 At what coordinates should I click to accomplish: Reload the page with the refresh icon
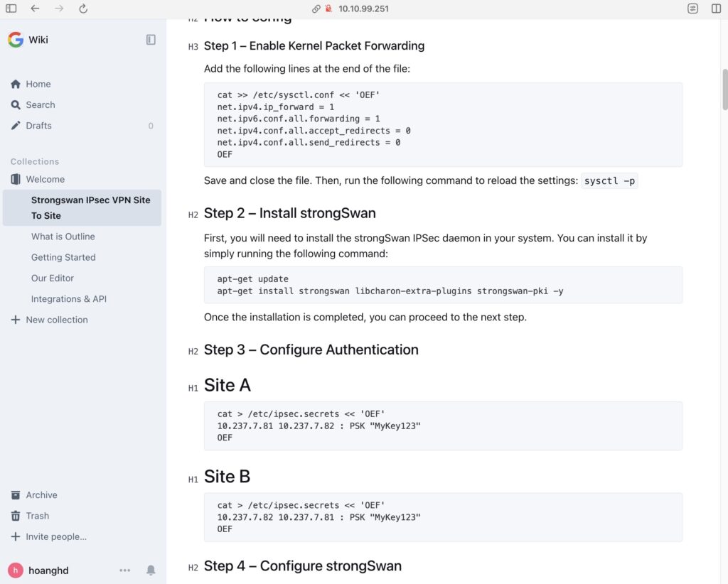pos(83,9)
